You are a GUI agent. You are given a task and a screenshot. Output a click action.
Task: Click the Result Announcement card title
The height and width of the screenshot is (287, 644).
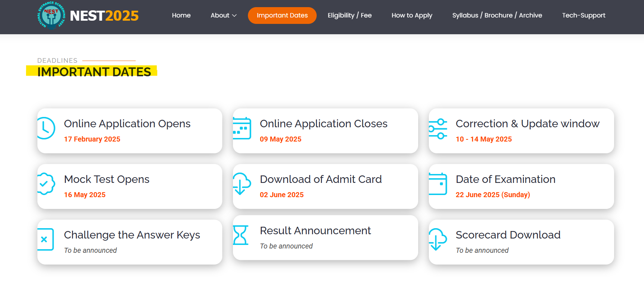pyautogui.click(x=315, y=231)
